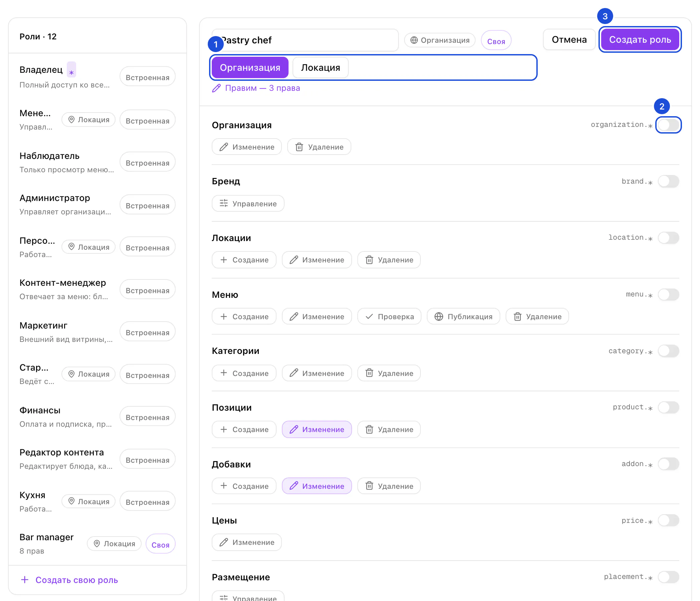700x601 pixels.
Task: Click the Создать роль button
Action: tap(640, 39)
